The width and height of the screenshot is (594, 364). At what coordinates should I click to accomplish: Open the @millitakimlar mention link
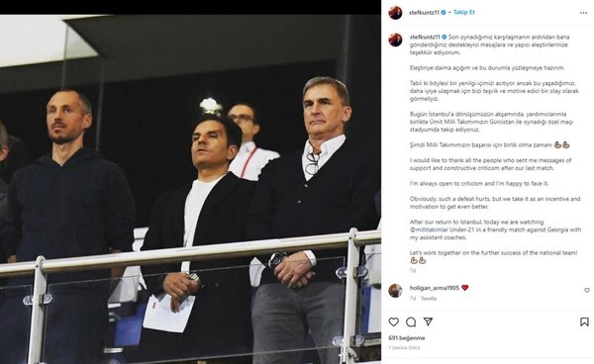pyautogui.click(x=429, y=229)
